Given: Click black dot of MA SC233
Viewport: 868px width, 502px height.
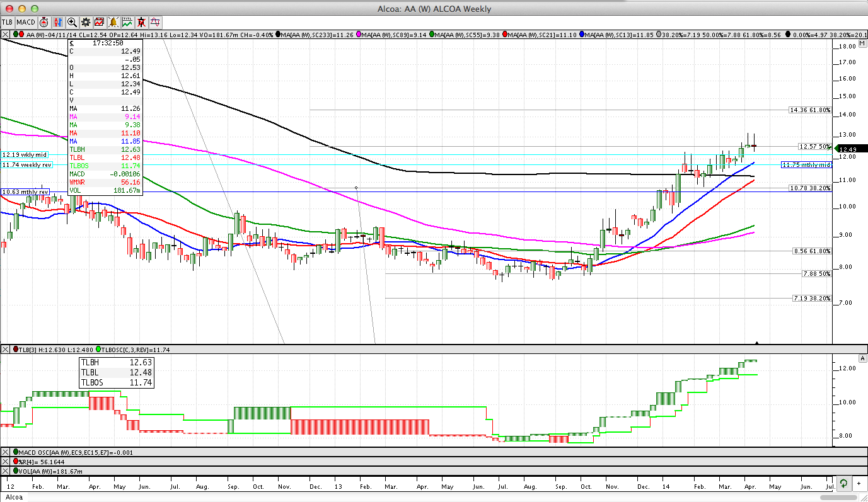Looking at the screenshot, I should pyautogui.click(x=279, y=34).
